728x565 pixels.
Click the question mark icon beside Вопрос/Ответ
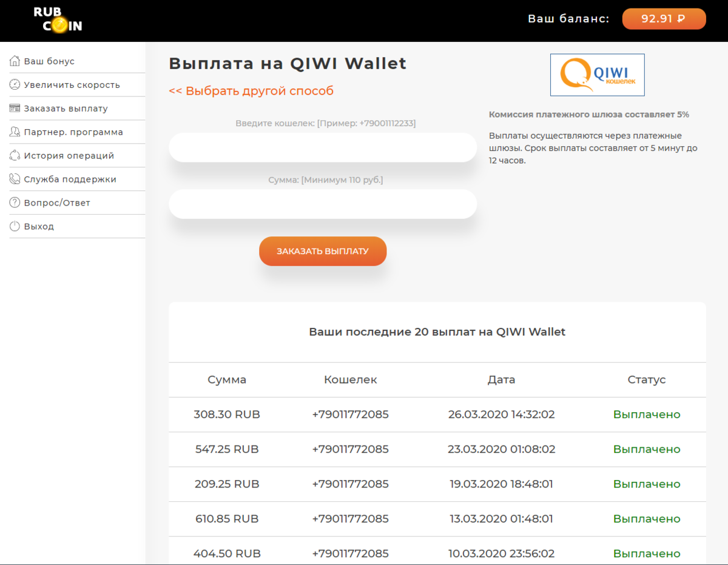(15, 203)
